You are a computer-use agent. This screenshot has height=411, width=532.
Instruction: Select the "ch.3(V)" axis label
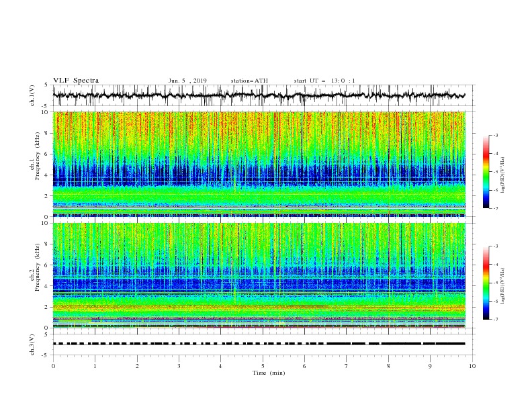[x=32, y=345]
